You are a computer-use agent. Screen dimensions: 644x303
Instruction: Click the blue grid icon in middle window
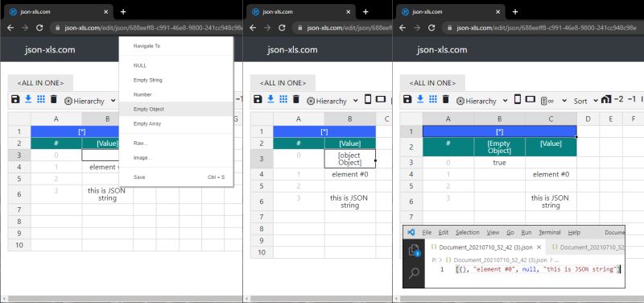pos(283,99)
